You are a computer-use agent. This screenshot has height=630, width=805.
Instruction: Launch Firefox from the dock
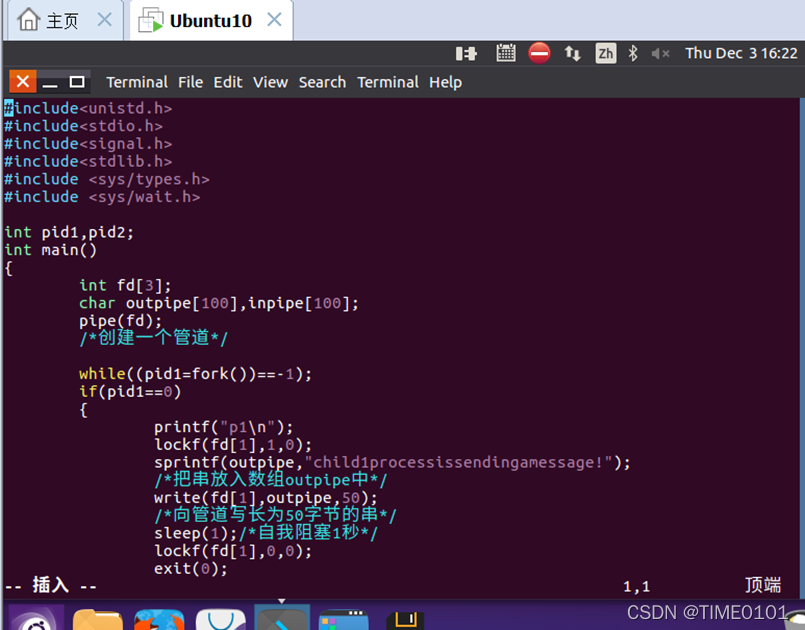pyautogui.click(x=159, y=619)
